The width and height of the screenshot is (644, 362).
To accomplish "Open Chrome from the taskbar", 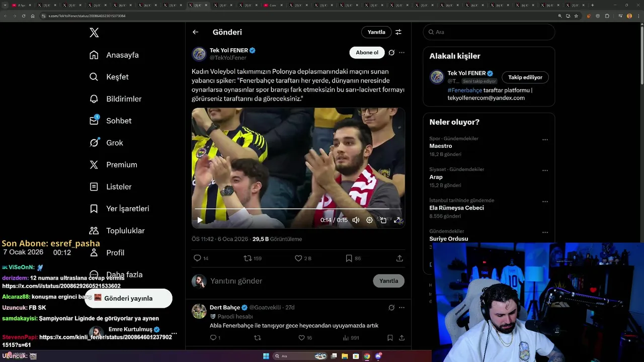I will 367,356.
